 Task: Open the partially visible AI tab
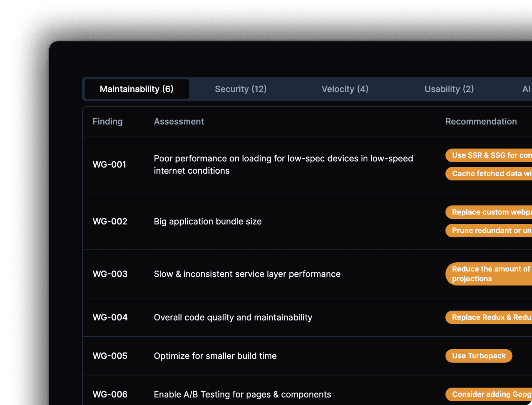point(526,89)
